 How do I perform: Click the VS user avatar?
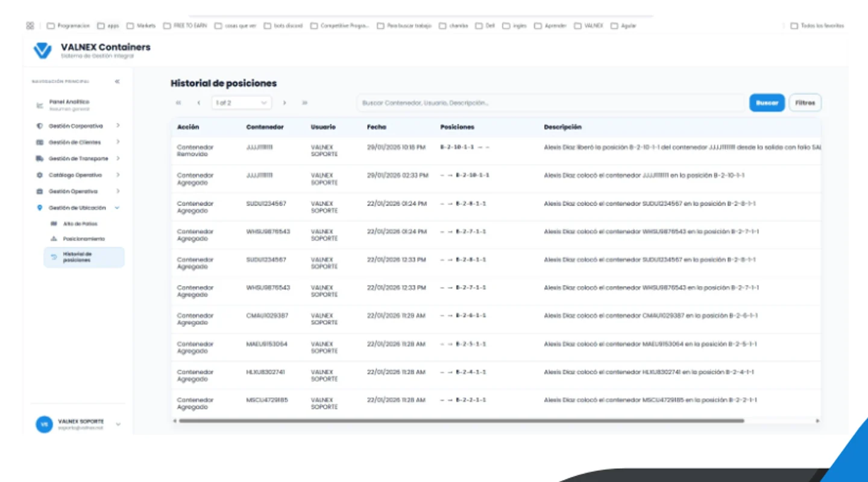(44, 424)
